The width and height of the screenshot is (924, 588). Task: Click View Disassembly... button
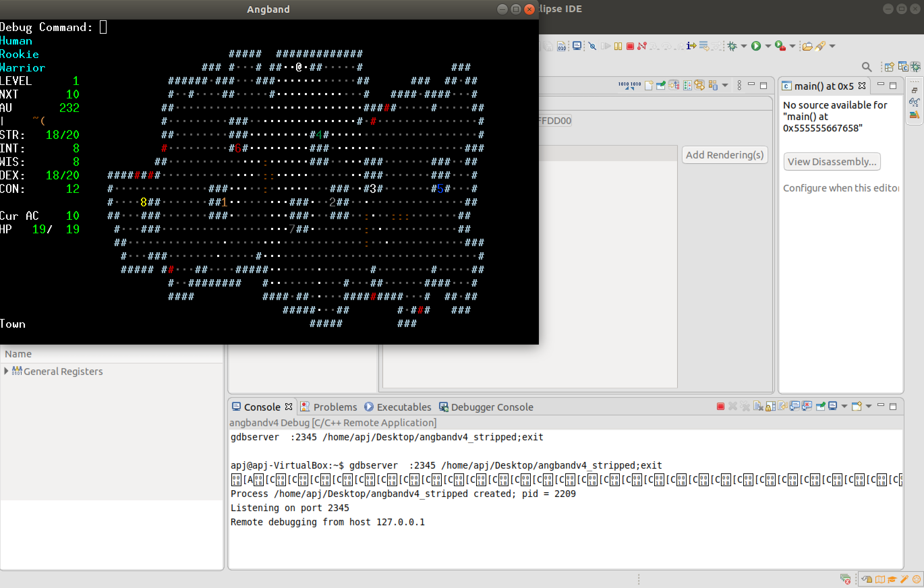(x=832, y=162)
